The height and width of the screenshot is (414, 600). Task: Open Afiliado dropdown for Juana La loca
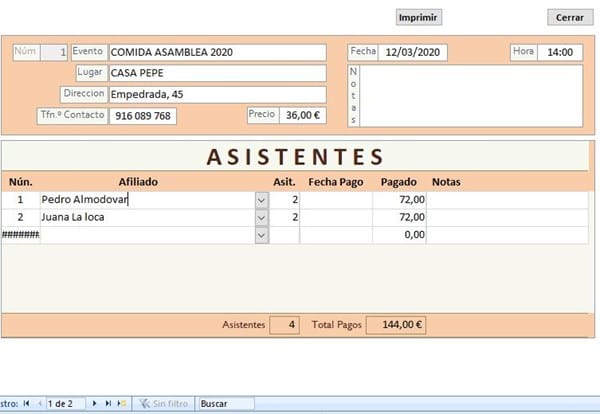click(x=262, y=218)
